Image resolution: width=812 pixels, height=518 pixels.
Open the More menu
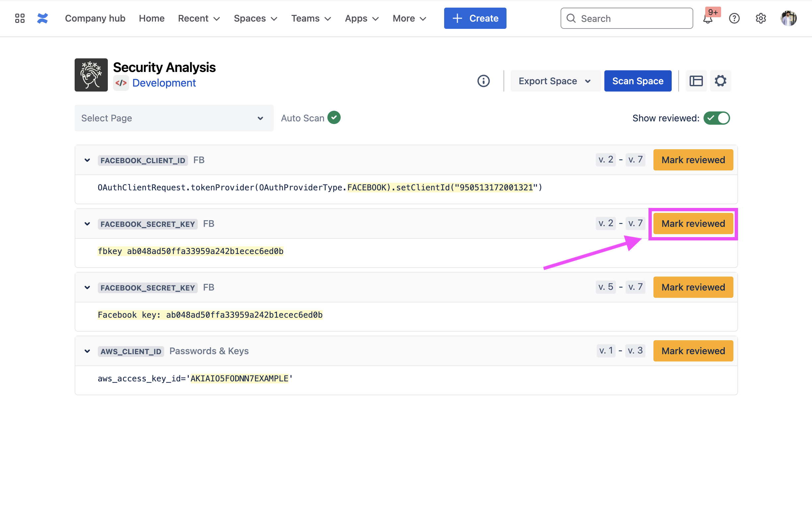409,18
